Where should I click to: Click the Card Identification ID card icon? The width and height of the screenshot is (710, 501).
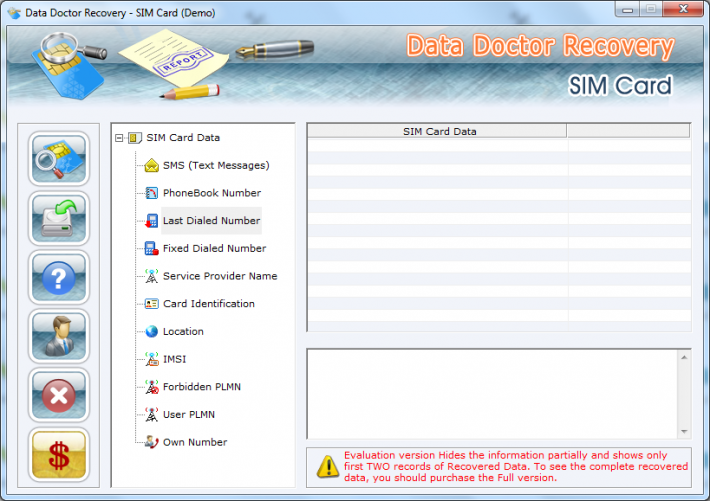tap(152, 303)
